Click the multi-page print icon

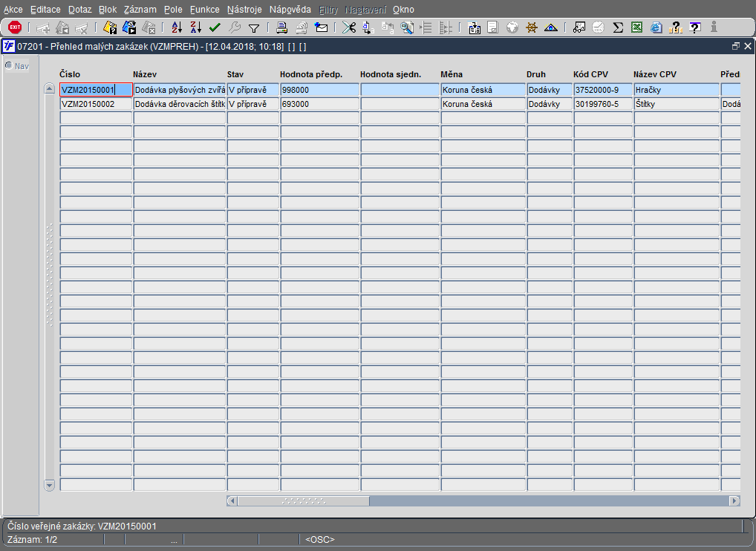coord(302,27)
